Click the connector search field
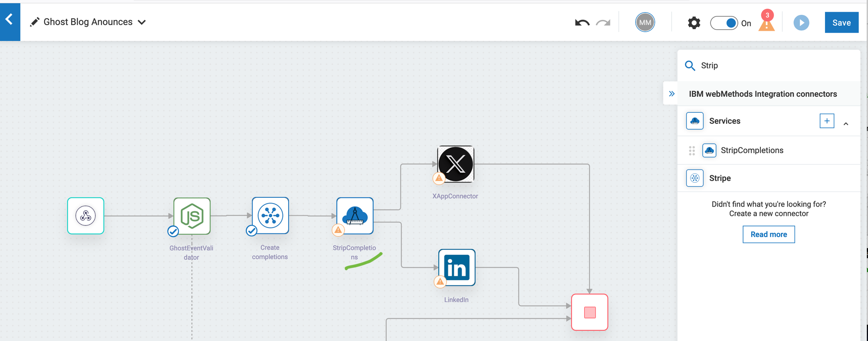Screen dimensions: 868x341 point(773,66)
